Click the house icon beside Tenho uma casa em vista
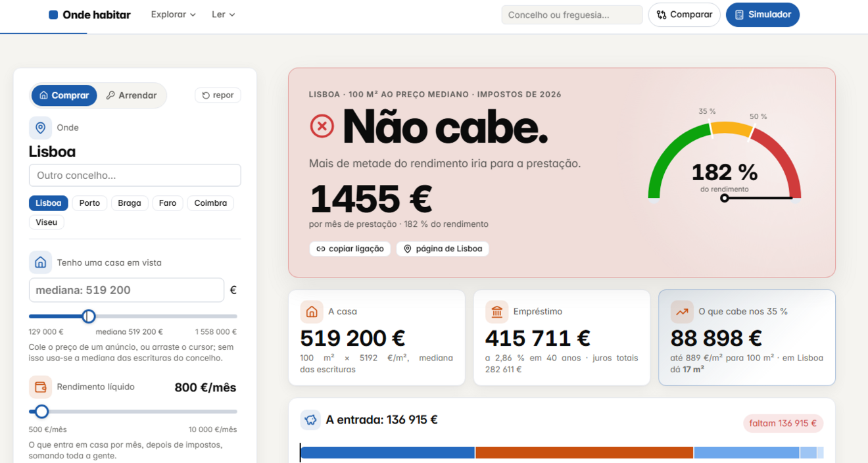The image size is (868, 463). 40,262
